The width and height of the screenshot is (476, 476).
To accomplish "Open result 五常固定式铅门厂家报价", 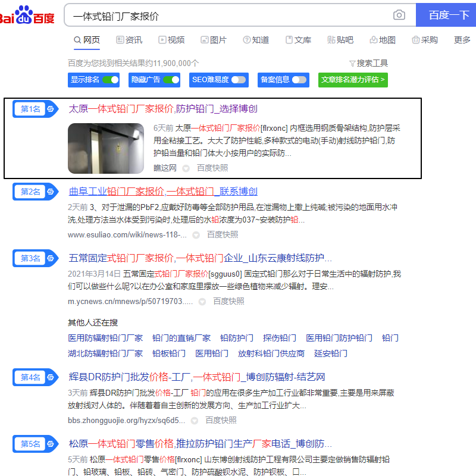I will tap(200, 258).
